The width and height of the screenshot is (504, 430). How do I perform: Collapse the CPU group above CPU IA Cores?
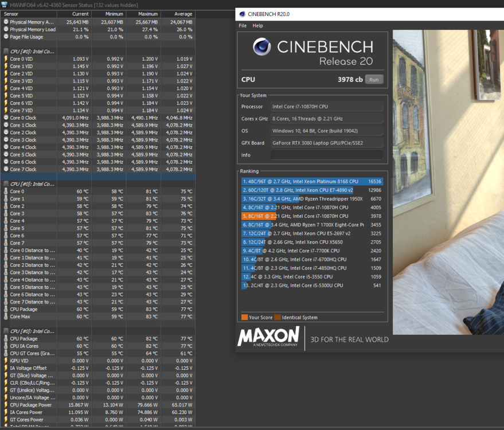tap(6, 331)
